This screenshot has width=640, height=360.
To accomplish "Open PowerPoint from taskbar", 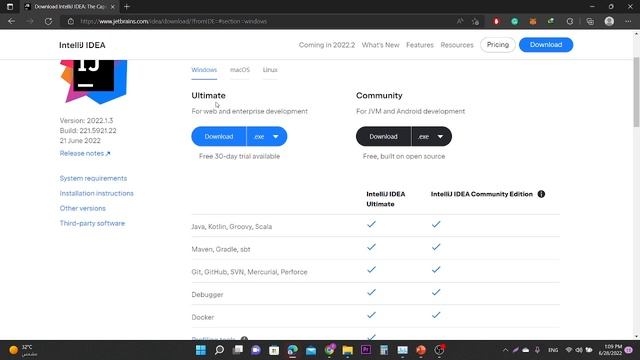I will point(421,350).
